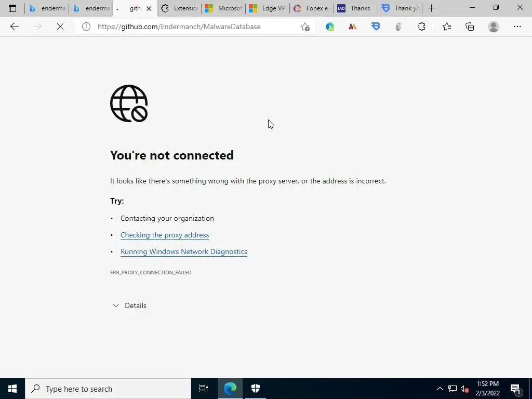Open the Extensions puzzle menu
Screen dimensions: 532x399
pos(421,26)
